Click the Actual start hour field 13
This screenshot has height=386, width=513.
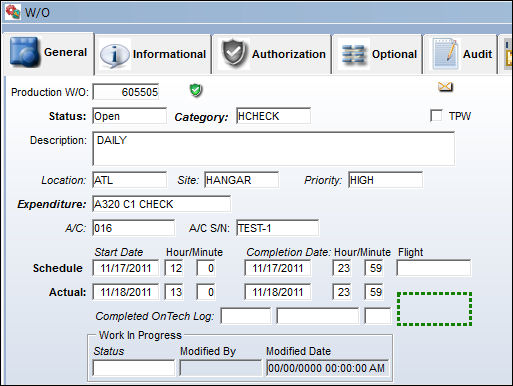[174, 292]
